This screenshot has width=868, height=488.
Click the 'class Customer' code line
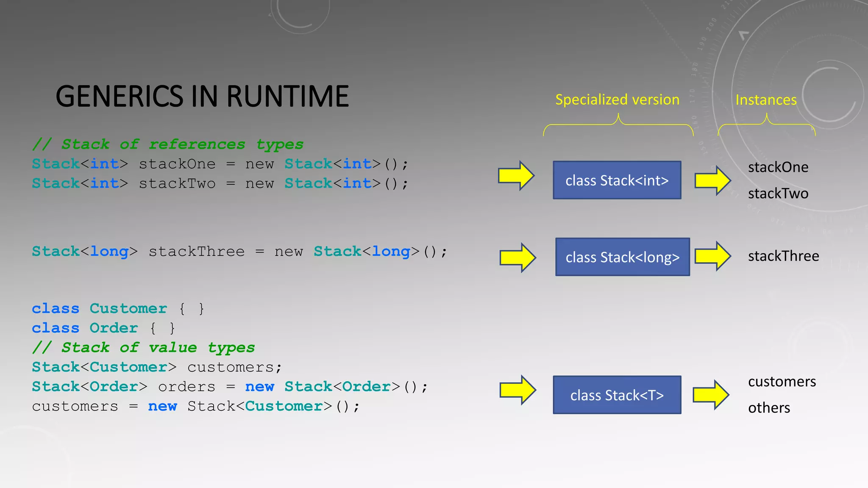pos(118,309)
